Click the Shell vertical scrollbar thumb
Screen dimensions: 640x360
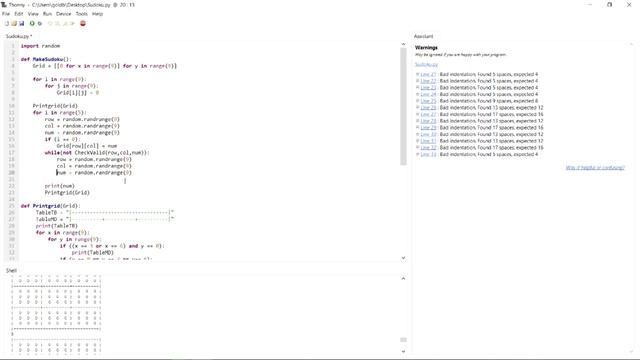403,340
